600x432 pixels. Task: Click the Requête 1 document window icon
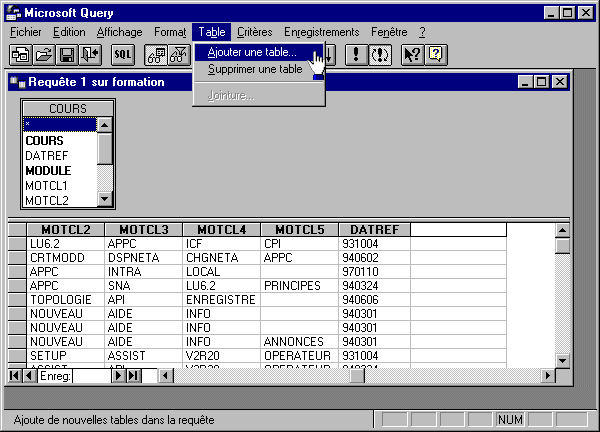tap(18, 82)
